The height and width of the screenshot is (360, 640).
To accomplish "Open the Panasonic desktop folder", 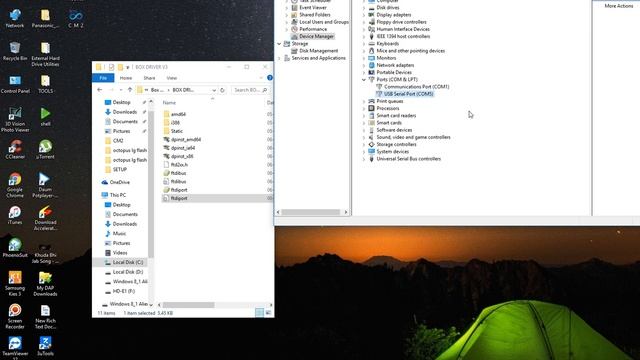I will [x=45, y=18].
